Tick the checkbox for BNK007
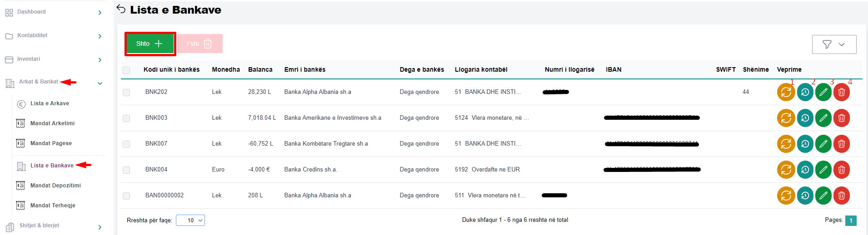Image resolution: width=868 pixels, height=235 pixels. pos(126,144)
